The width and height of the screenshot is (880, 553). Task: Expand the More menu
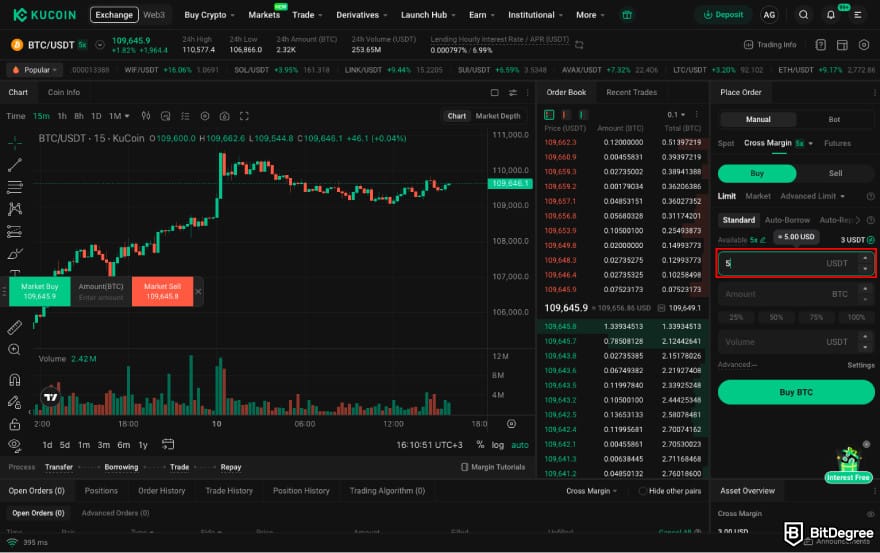(x=590, y=15)
